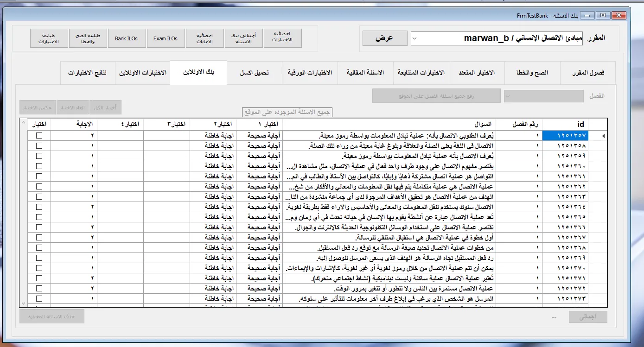Check the box for question ١٢٥١٣٦٦

pos(39,227)
